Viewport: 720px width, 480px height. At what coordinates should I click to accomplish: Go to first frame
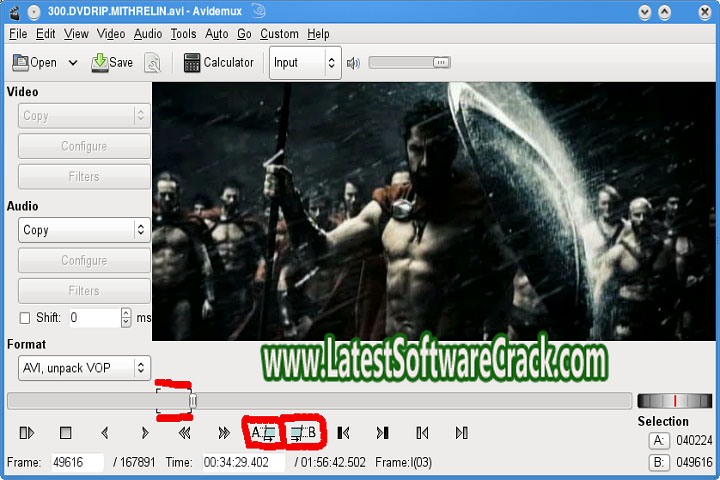click(422, 433)
